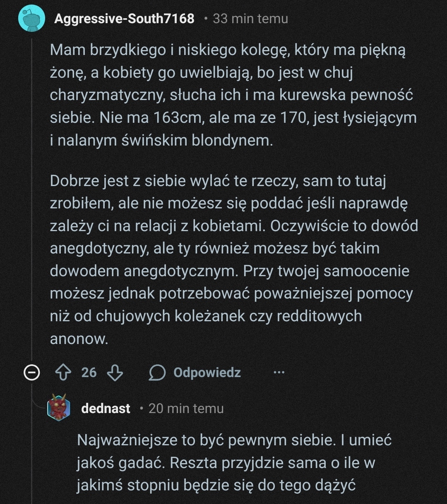The image size is (447, 504).
Task: Downvote the Aggressive-South7168 comment
Action: 115,373
